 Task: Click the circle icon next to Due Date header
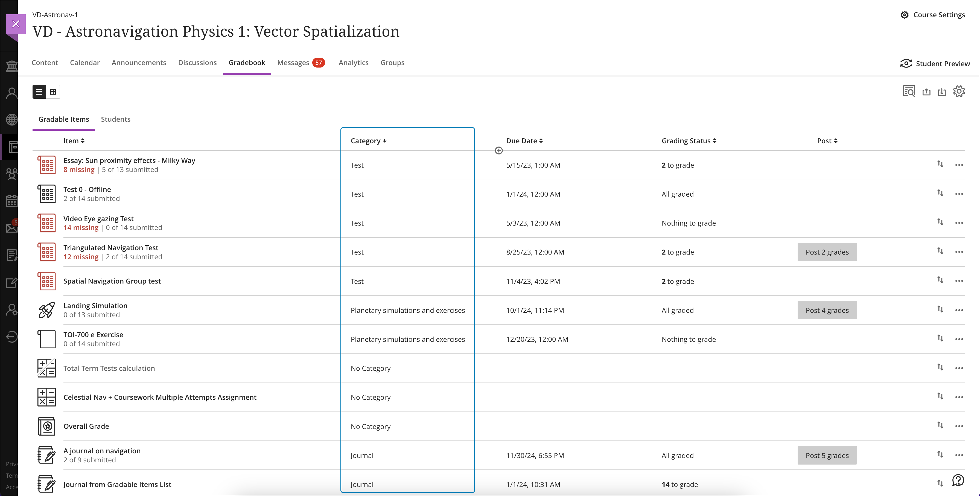point(498,151)
